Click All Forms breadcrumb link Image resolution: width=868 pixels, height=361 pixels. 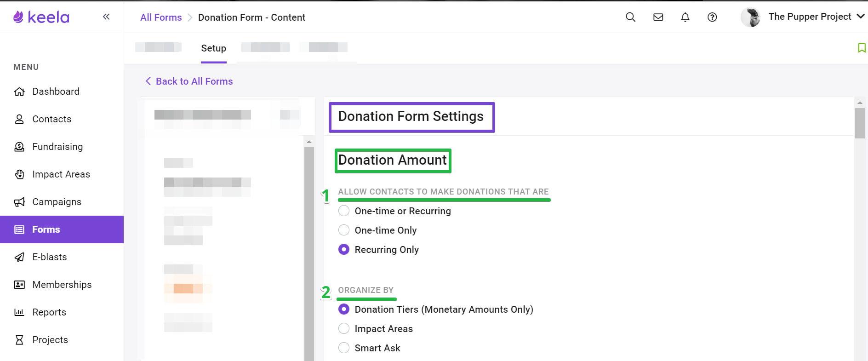coord(161,17)
